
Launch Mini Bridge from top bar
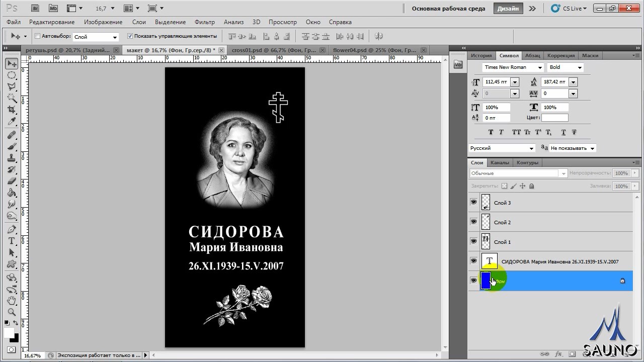pos(53,9)
